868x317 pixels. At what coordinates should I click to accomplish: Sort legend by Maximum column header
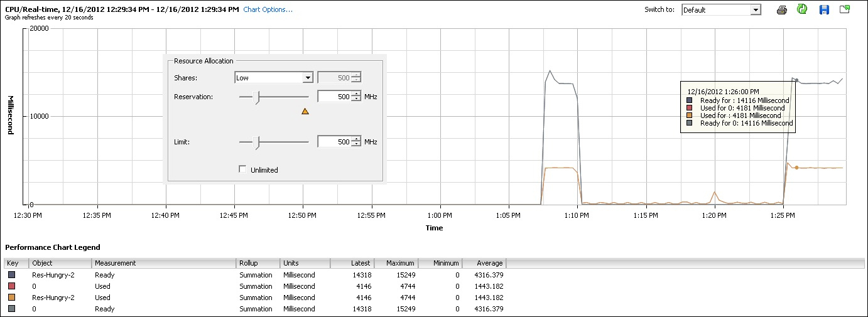click(396, 263)
